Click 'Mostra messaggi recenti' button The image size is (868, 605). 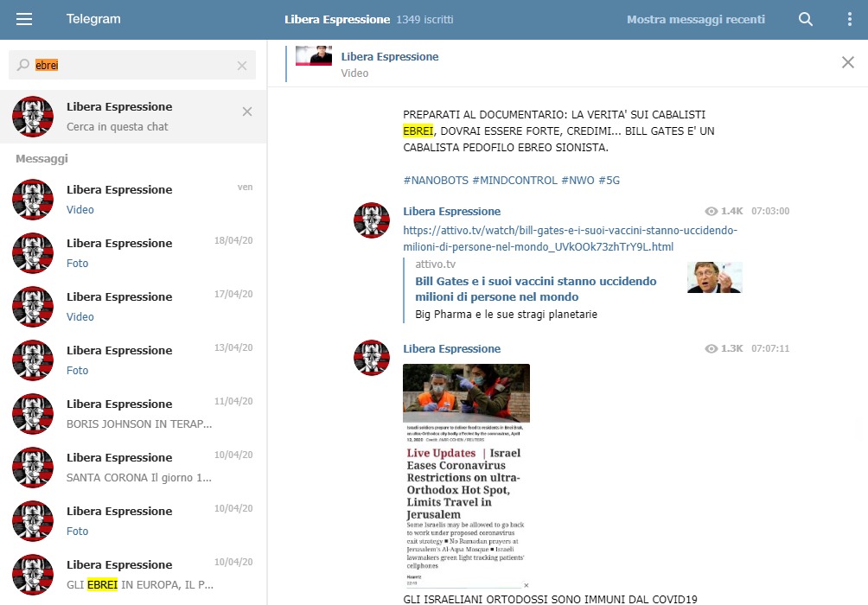[x=695, y=19]
